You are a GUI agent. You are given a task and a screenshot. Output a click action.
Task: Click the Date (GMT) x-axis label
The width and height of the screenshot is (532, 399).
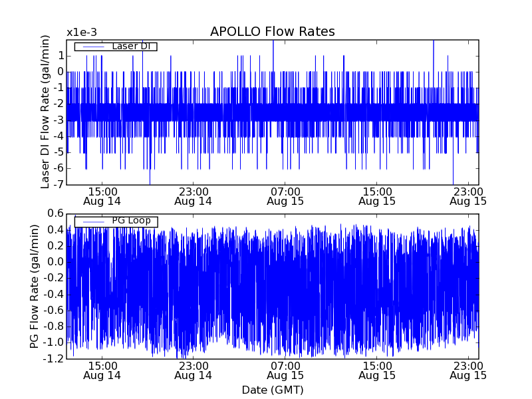(272, 390)
